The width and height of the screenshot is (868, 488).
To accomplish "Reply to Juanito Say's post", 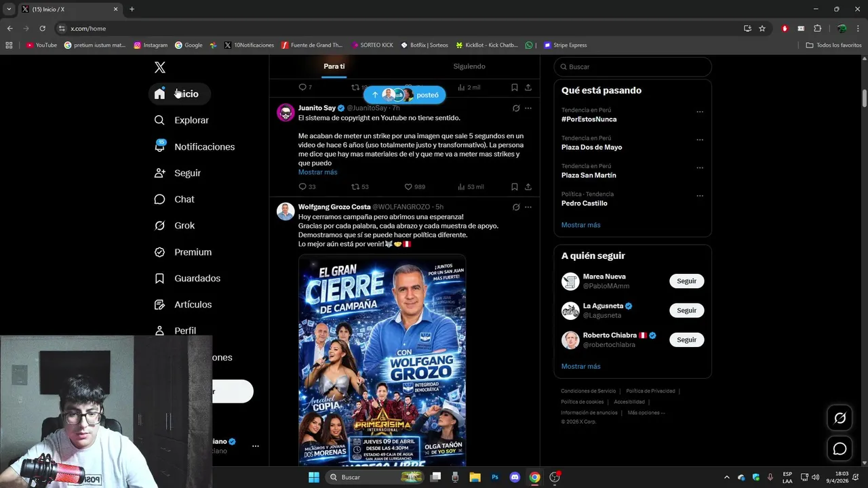I will pos(302,187).
